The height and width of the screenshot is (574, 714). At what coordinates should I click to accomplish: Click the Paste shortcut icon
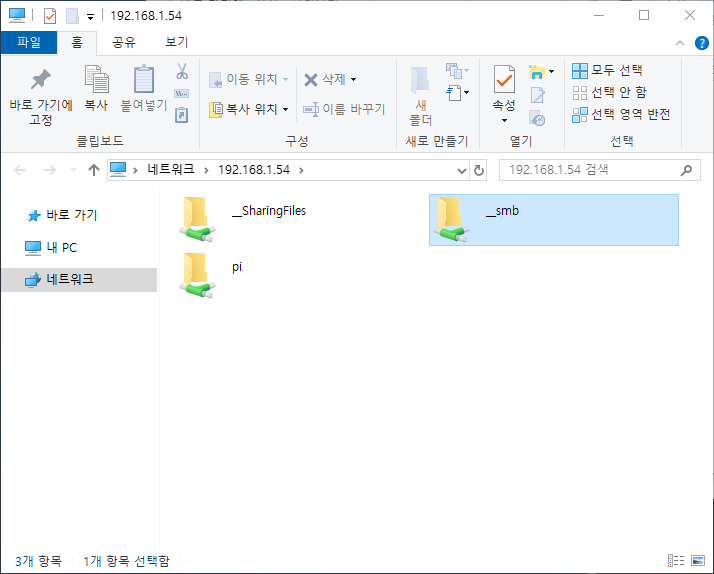click(182, 115)
